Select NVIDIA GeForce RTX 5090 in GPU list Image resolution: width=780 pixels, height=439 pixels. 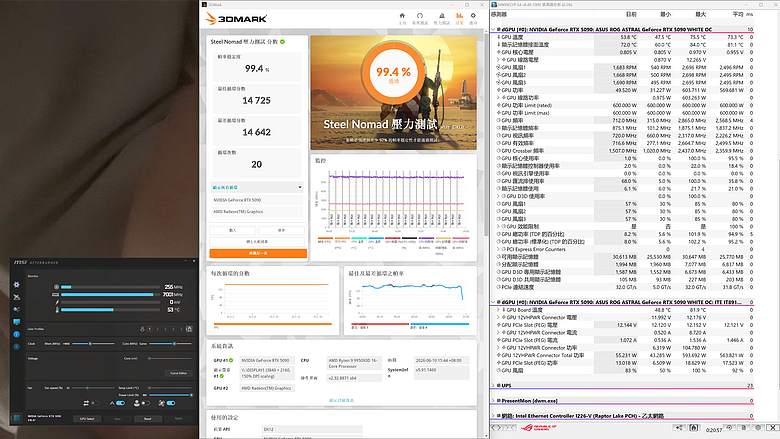click(x=257, y=200)
